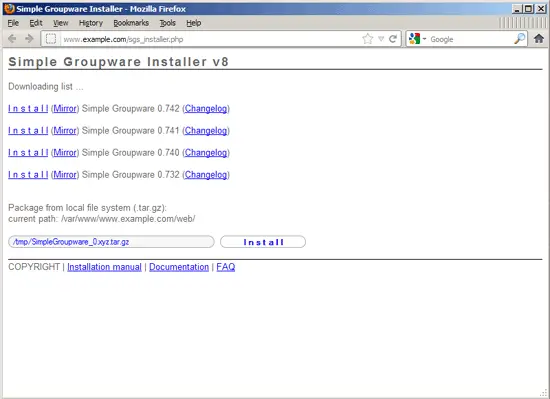
Task: Minimize the Firefox window
Action: [516, 9]
